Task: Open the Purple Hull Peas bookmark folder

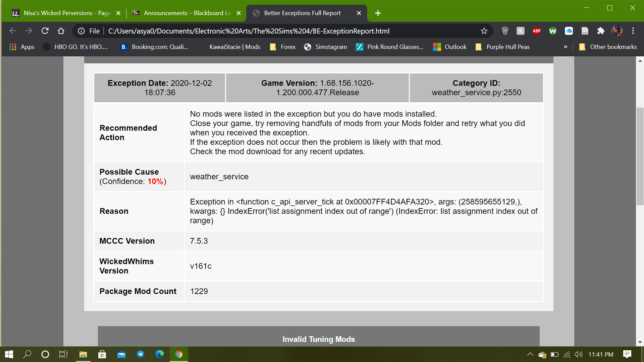Action: click(x=502, y=47)
